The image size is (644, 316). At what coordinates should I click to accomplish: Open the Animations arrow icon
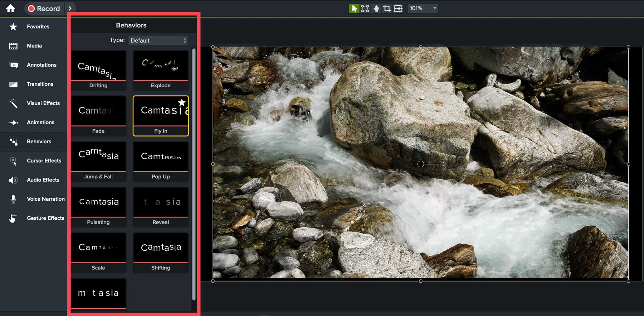[x=13, y=123]
